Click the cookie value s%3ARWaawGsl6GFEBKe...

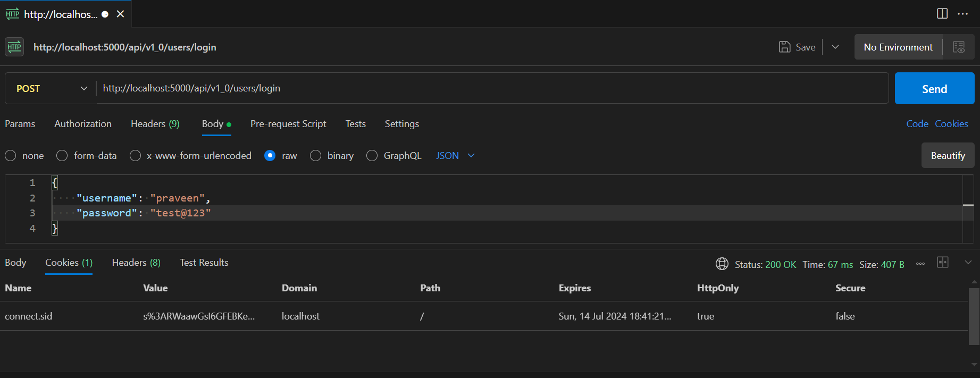tap(199, 316)
